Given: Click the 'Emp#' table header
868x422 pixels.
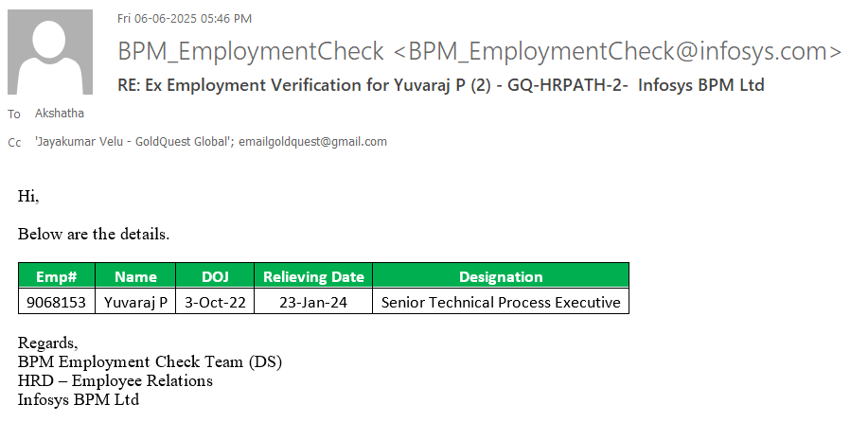Looking at the screenshot, I should pos(57,276).
